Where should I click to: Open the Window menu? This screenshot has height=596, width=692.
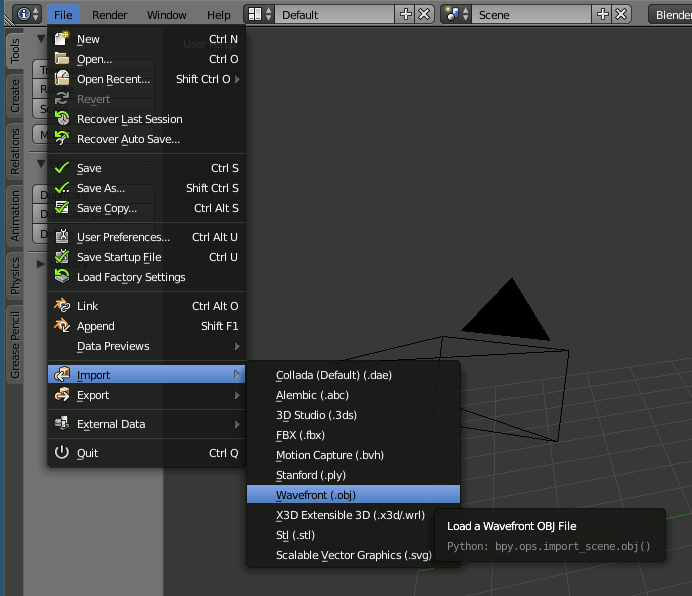click(166, 15)
